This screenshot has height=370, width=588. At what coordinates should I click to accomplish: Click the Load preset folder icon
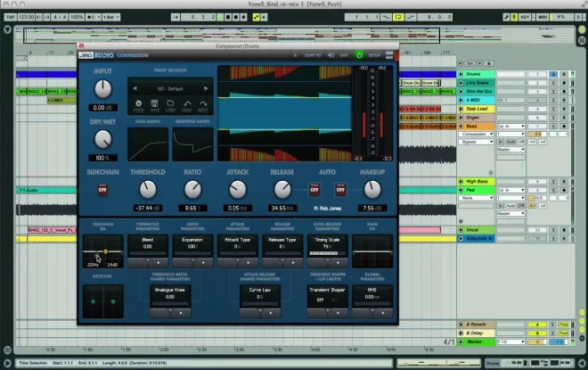(170, 103)
